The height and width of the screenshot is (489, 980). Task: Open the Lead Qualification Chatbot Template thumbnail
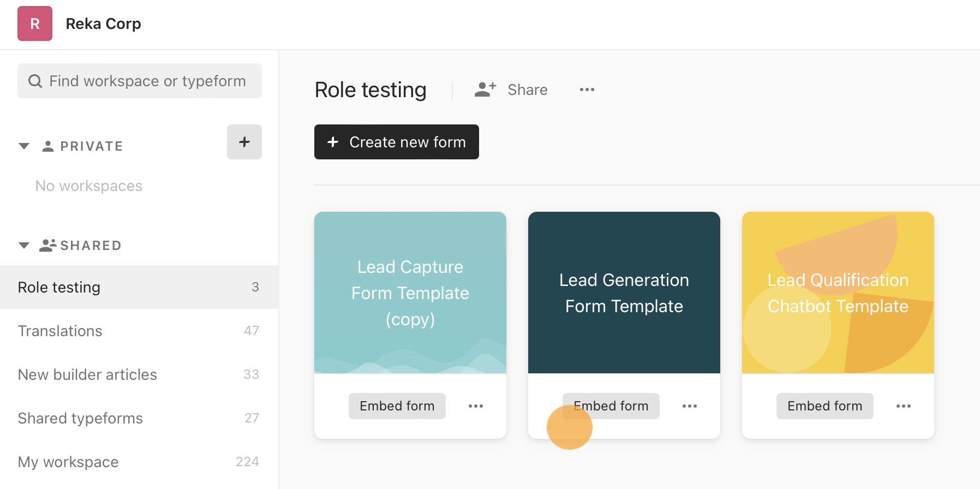[x=838, y=293]
